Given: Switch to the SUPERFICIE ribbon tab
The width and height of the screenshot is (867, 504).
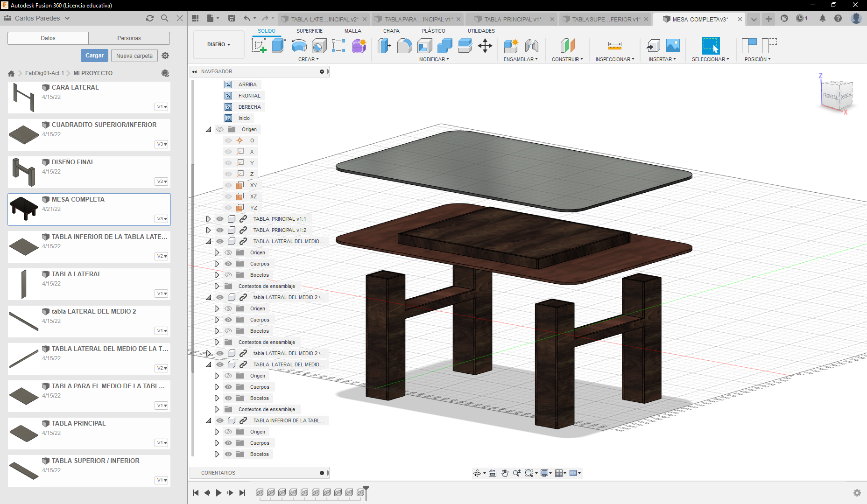Looking at the screenshot, I should pos(309,31).
